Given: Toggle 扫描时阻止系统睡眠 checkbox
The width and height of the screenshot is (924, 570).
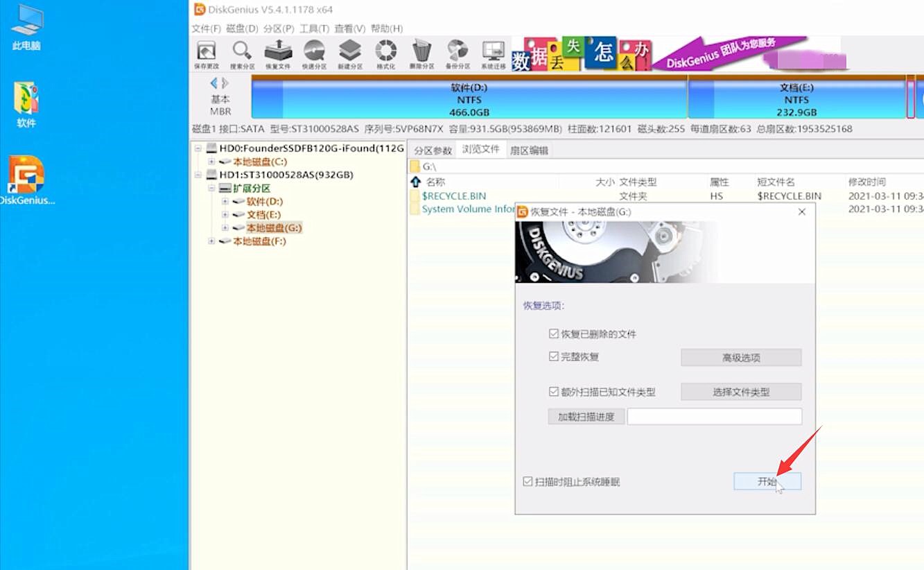Looking at the screenshot, I should coord(528,481).
